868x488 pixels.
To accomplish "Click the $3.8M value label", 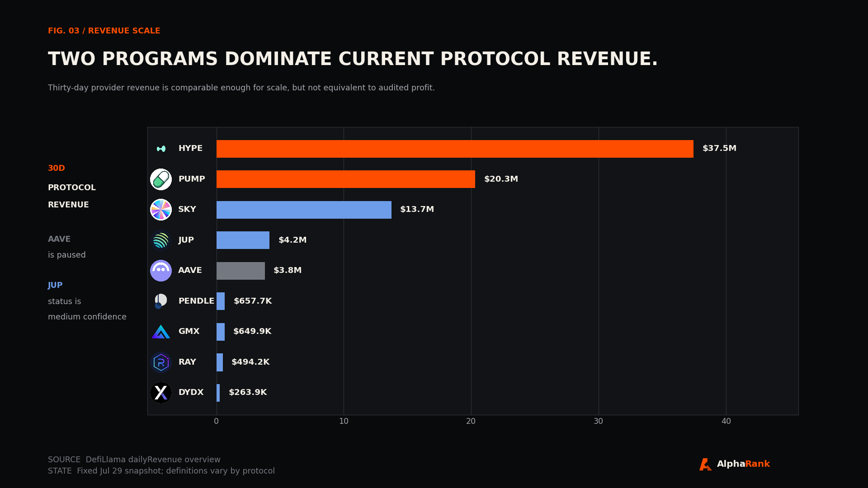I will [x=288, y=270].
